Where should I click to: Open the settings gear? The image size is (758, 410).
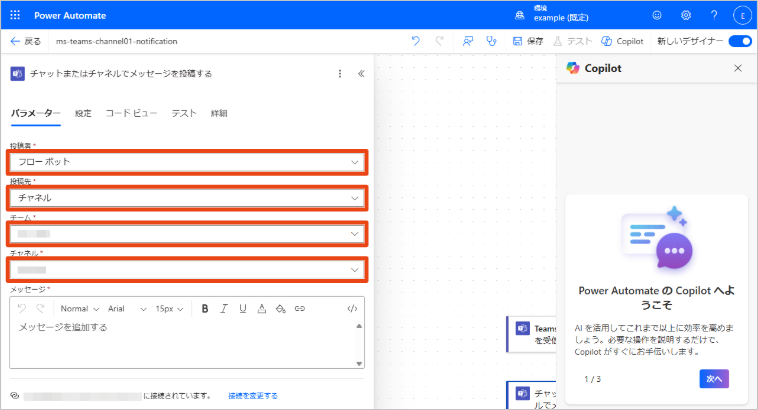pos(685,15)
